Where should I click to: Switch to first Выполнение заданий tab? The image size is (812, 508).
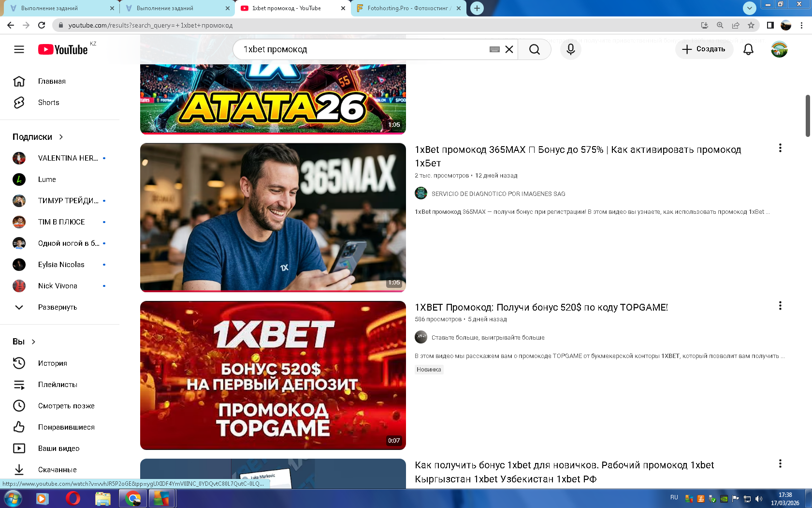tap(61, 8)
